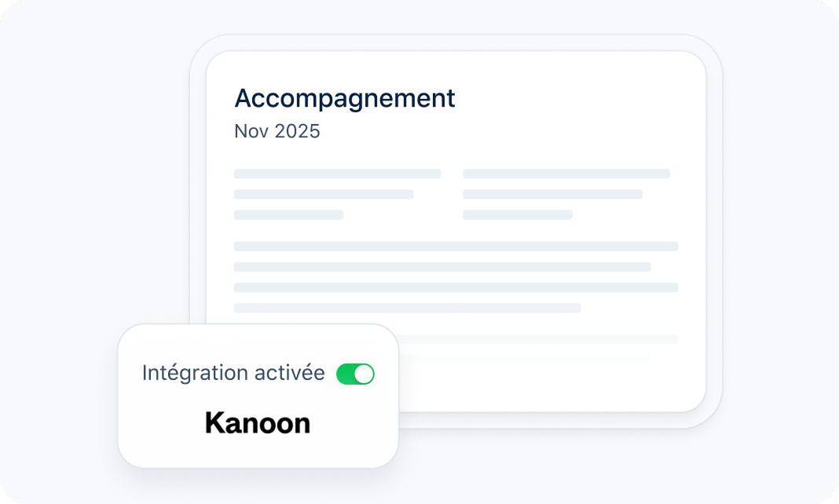Click the second placeholder line in left column
The height and width of the screenshot is (504, 839).
point(324,194)
